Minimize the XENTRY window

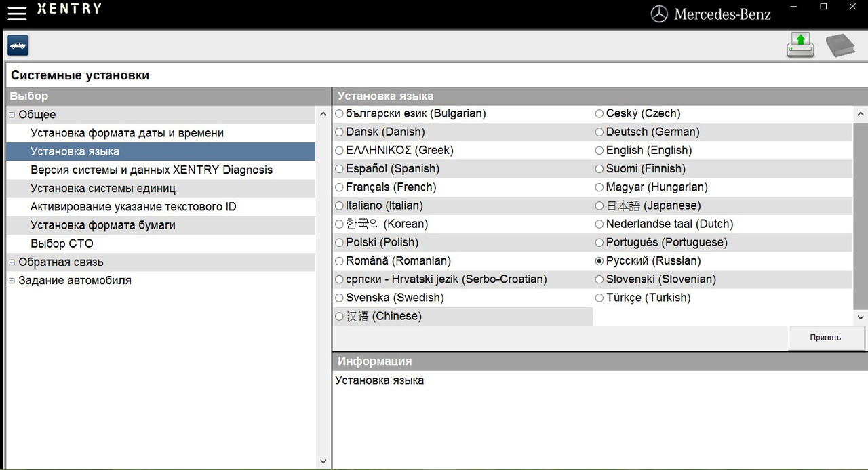794,6
